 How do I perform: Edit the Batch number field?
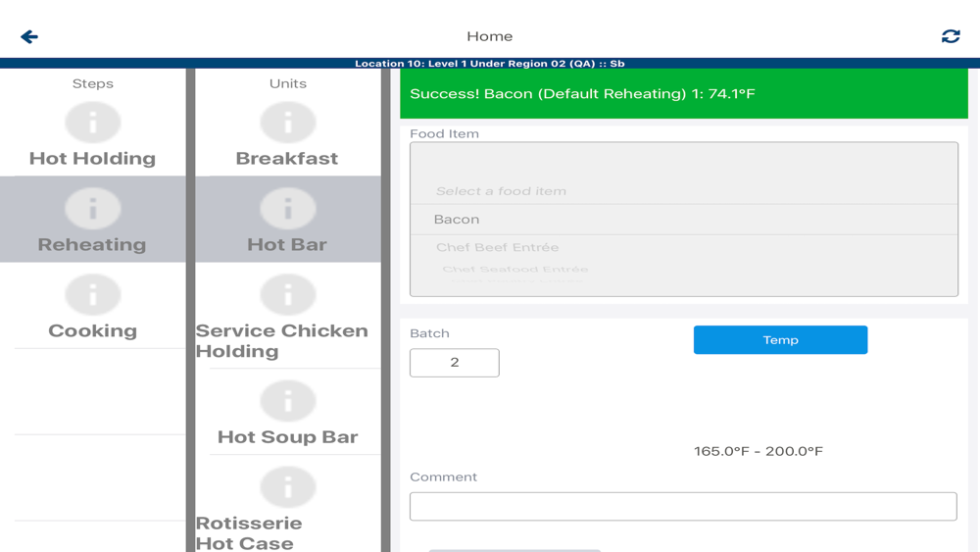pyautogui.click(x=455, y=363)
